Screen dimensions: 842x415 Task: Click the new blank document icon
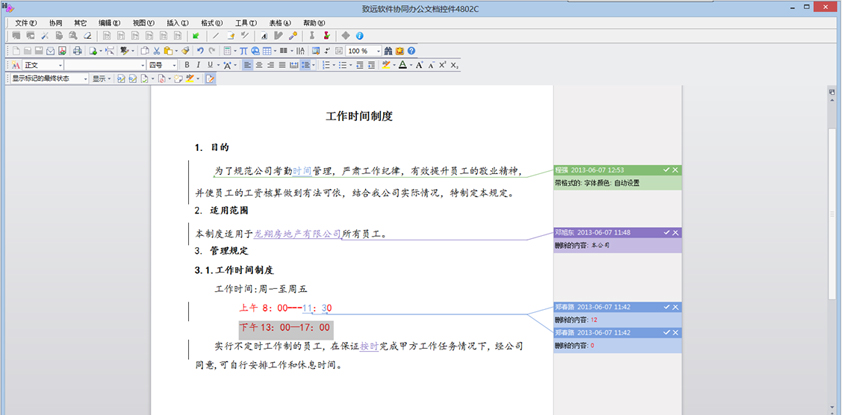(16, 51)
